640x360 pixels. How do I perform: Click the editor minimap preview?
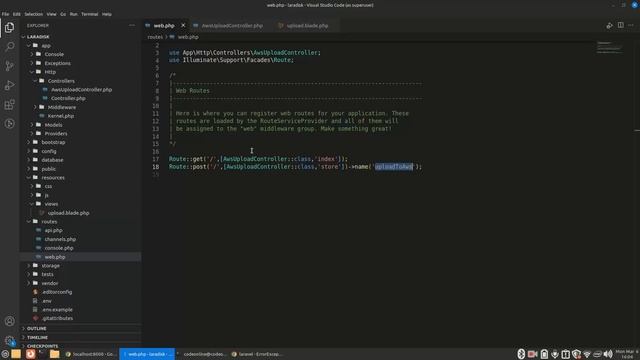tap(609, 47)
